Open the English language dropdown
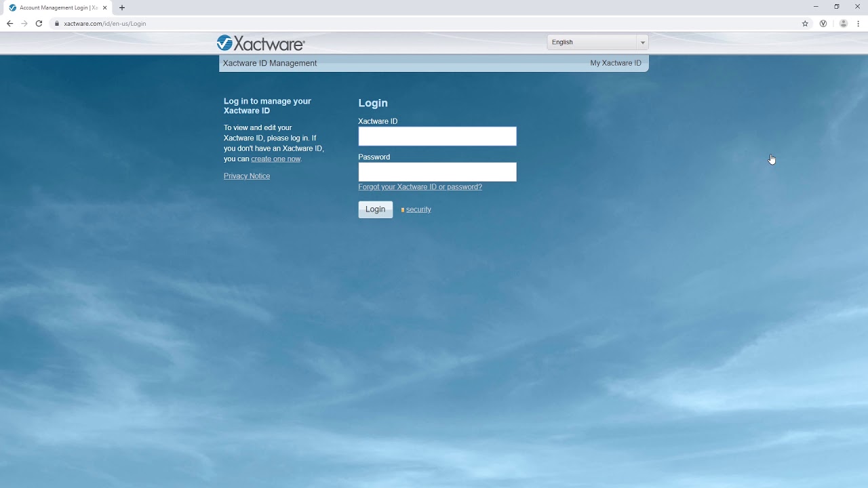 point(597,42)
